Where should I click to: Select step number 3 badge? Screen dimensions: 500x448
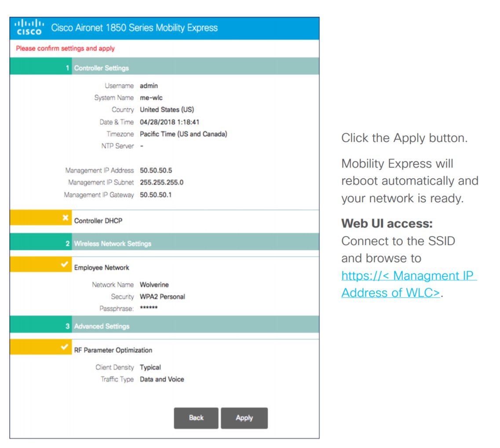coord(67,326)
